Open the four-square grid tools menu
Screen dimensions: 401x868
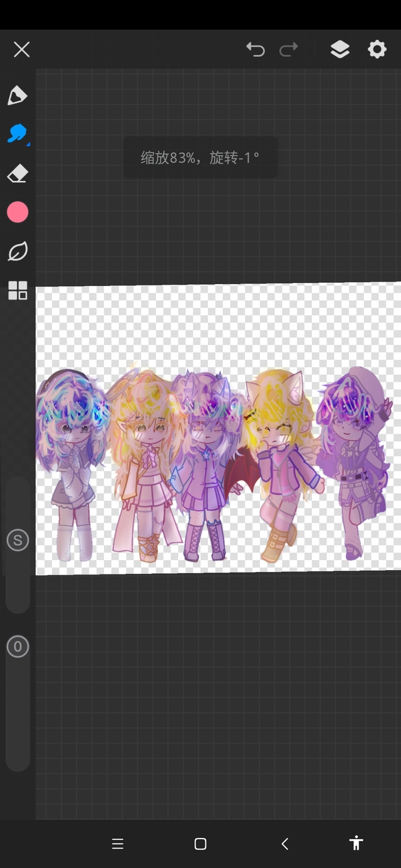pyautogui.click(x=18, y=290)
